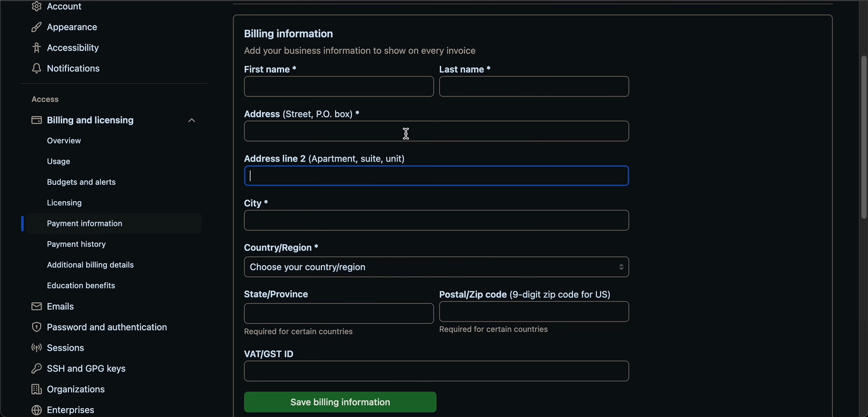The height and width of the screenshot is (417, 868).
Task: Click the Notifications bell icon
Action: [36, 68]
